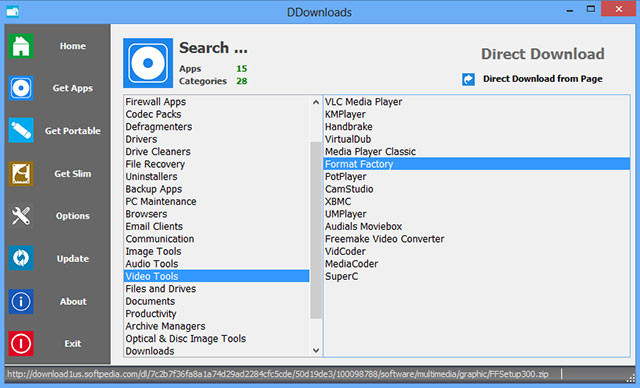Select Communication category
This screenshot has height=388, width=640.
[x=217, y=239]
